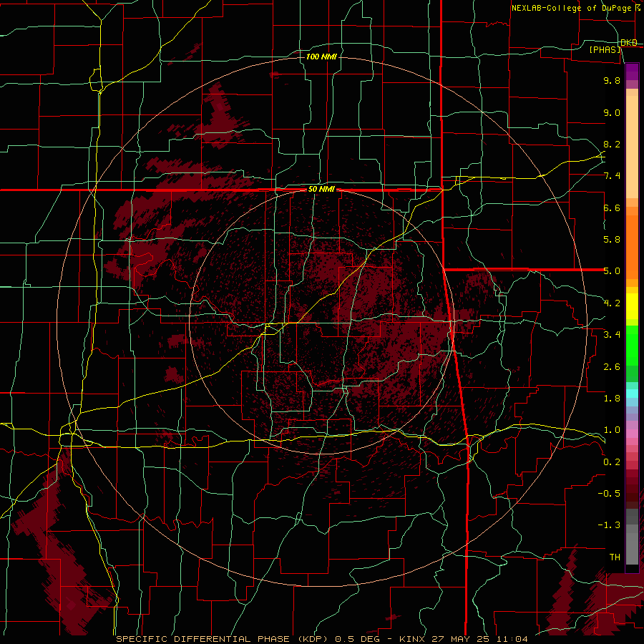Image resolution: width=644 pixels, height=644 pixels.
Task: Click the [PHAS] units label
Action: coord(605,50)
